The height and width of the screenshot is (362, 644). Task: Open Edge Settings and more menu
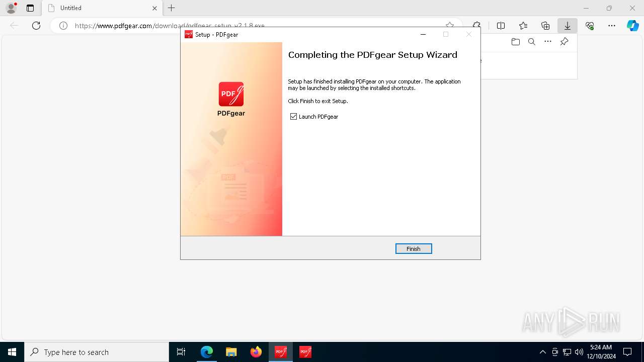click(612, 26)
